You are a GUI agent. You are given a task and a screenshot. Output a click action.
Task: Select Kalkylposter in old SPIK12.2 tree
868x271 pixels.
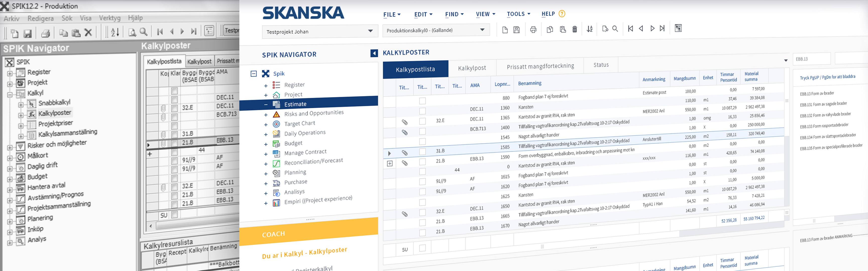pos(55,113)
